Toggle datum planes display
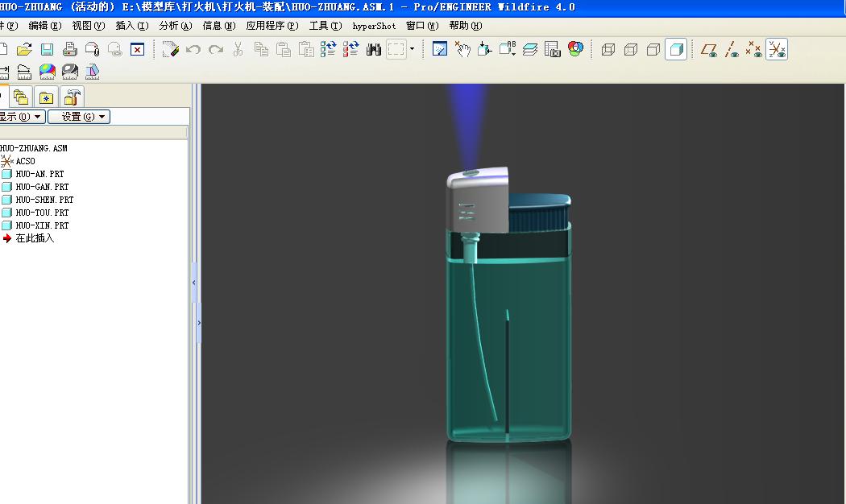Viewport: 846px width, 504px height. point(709,50)
